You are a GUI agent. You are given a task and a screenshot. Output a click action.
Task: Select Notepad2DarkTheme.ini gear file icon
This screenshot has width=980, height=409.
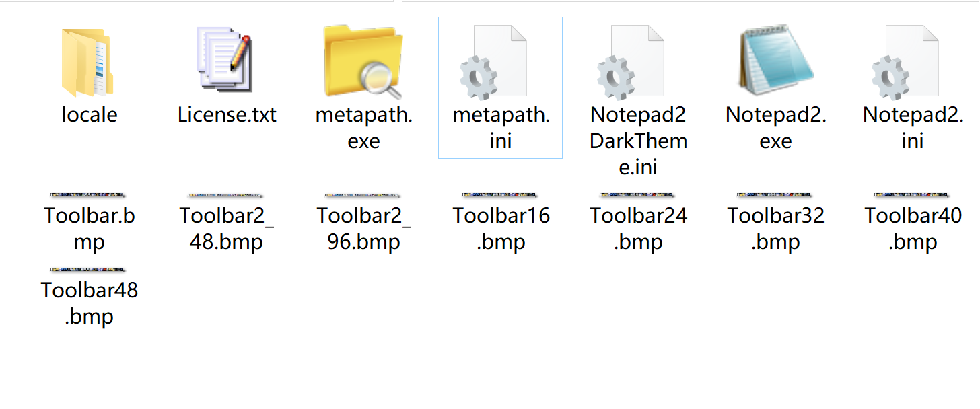(631, 63)
